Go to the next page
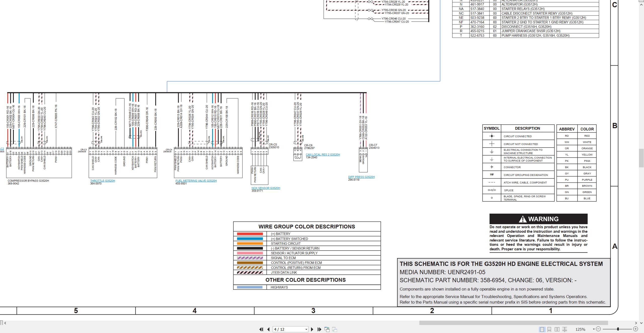The width and height of the screenshot is (644, 333). pyautogui.click(x=312, y=329)
